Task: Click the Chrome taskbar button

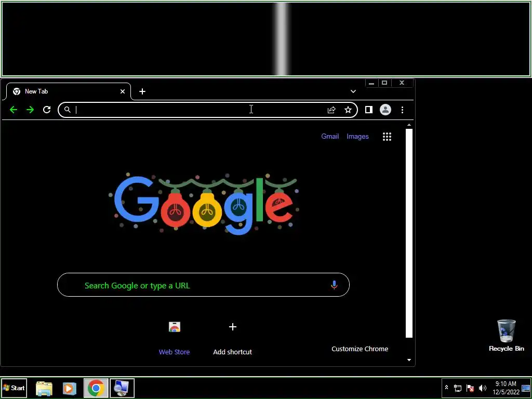Action: coord(96,388)
